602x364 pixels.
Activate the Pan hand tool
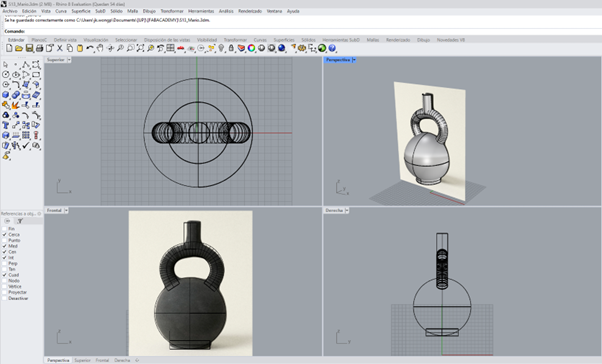pyautogui.click(x=100, y=48)
